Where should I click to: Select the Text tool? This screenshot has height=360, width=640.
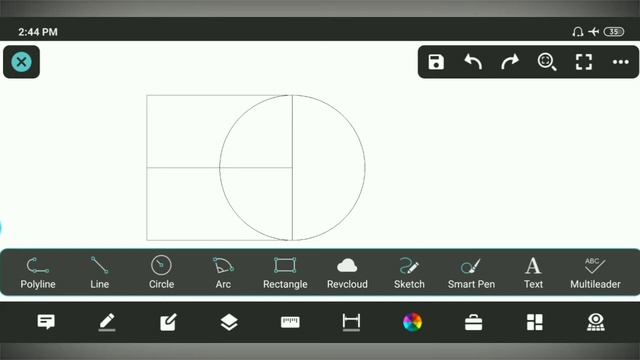(x=533, y=273)
